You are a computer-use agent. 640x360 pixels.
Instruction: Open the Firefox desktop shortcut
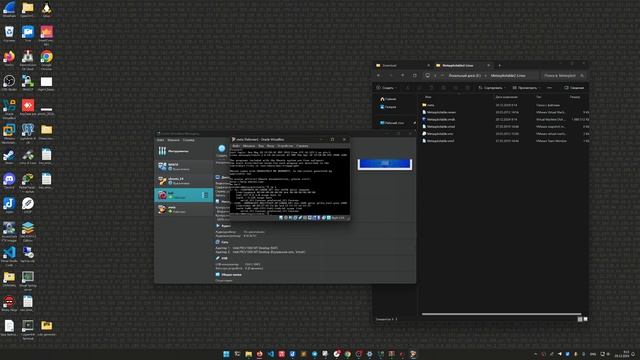click(x=9, y=58)
